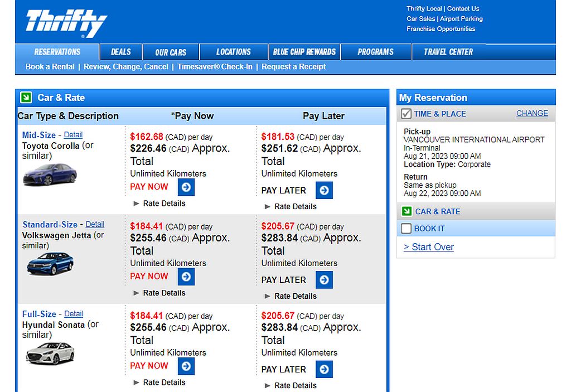Viewport: 571px width, 392px height.
Task: Click Pay Now arrow button for Volkswagen Jetta
Action: 186,277
